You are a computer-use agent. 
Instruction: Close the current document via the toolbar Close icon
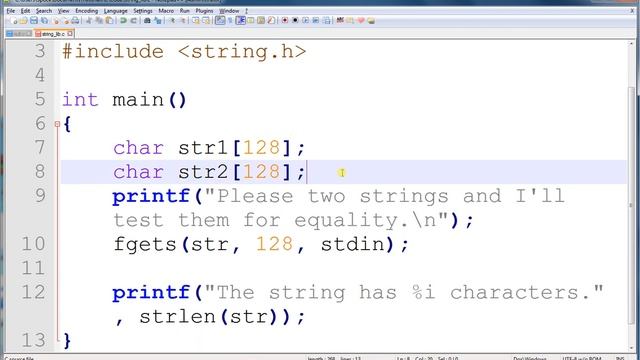coord(56,20)
